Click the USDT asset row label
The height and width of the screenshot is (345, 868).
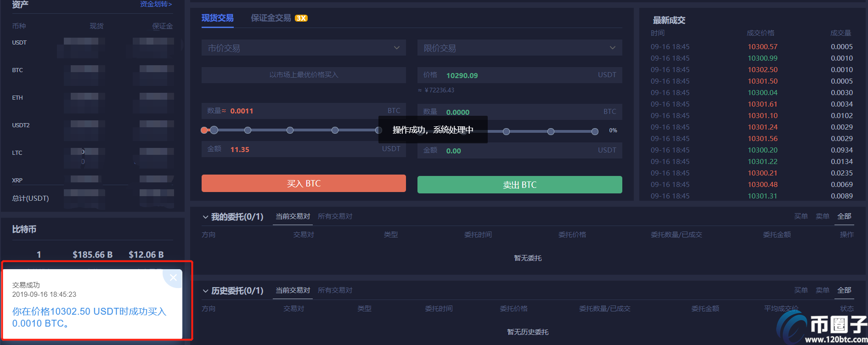tap(19, 43)
